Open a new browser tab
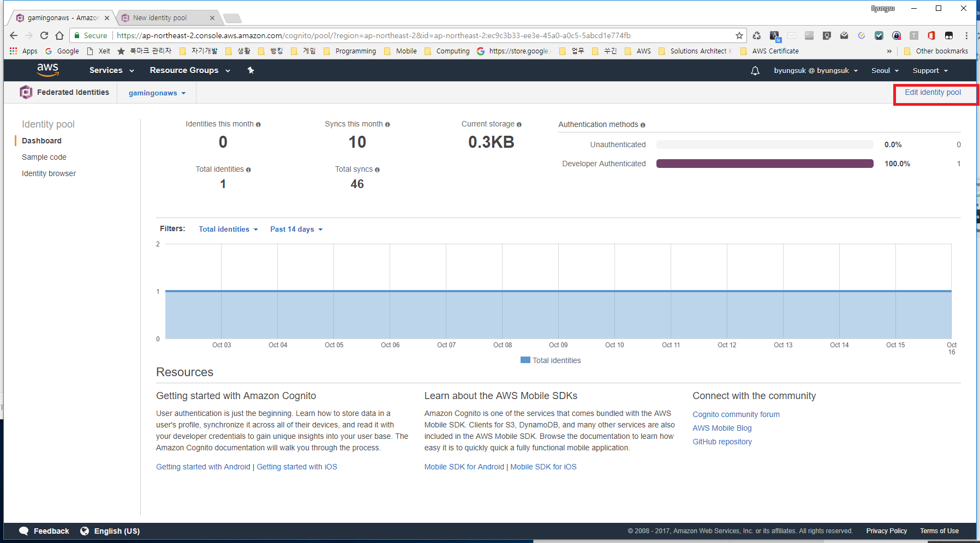Image resolution: width=980 pixels, height=543 pixels. [x=232, y=19]
